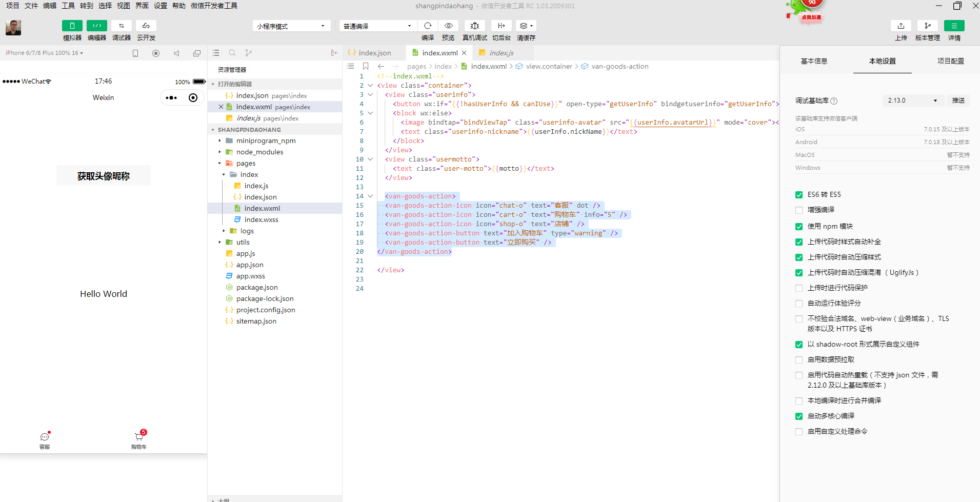Open the search panel icon

click(x=232, y=53)
